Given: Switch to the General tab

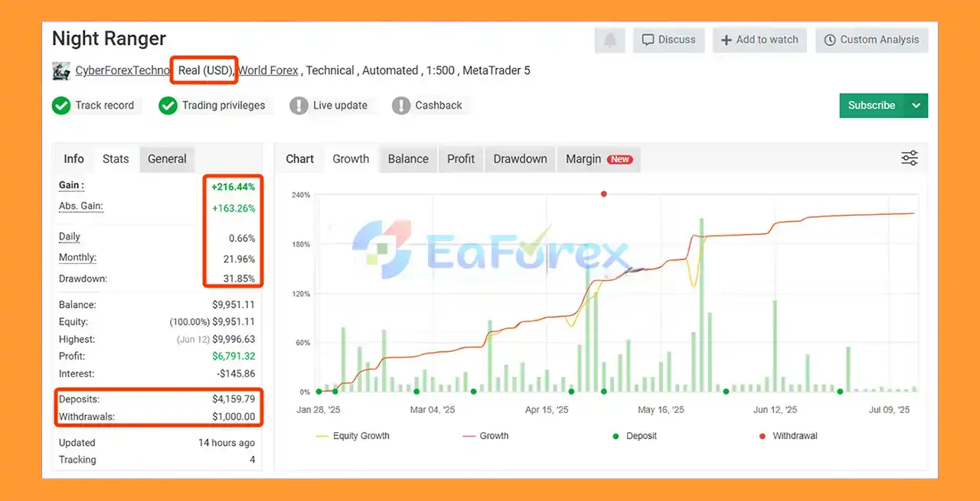Looking at the screenshot, I should [167, 159].
